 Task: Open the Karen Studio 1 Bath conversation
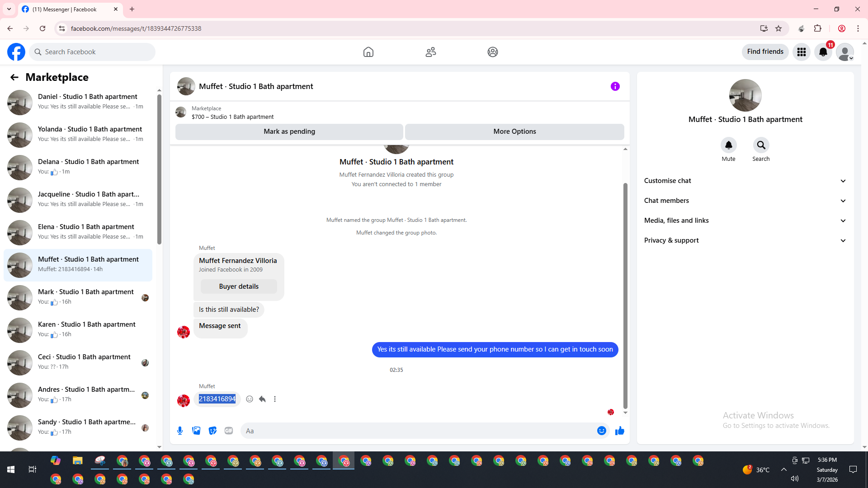(78, 330)
